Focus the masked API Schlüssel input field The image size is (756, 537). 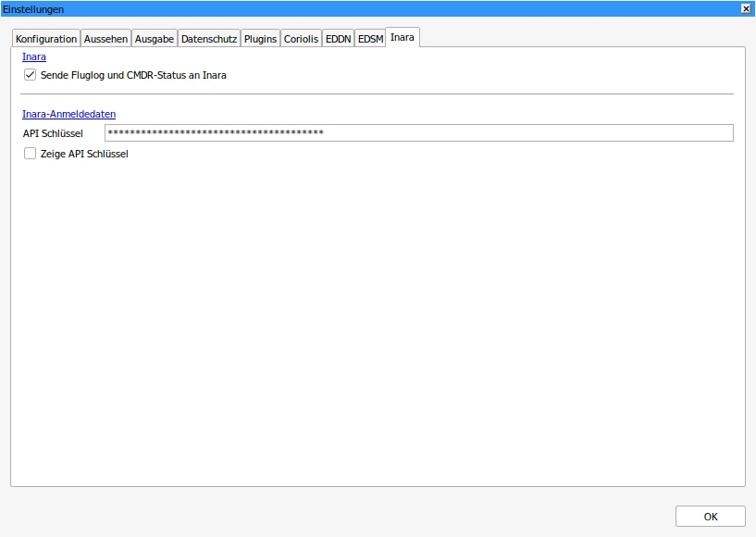click(418, 133)
